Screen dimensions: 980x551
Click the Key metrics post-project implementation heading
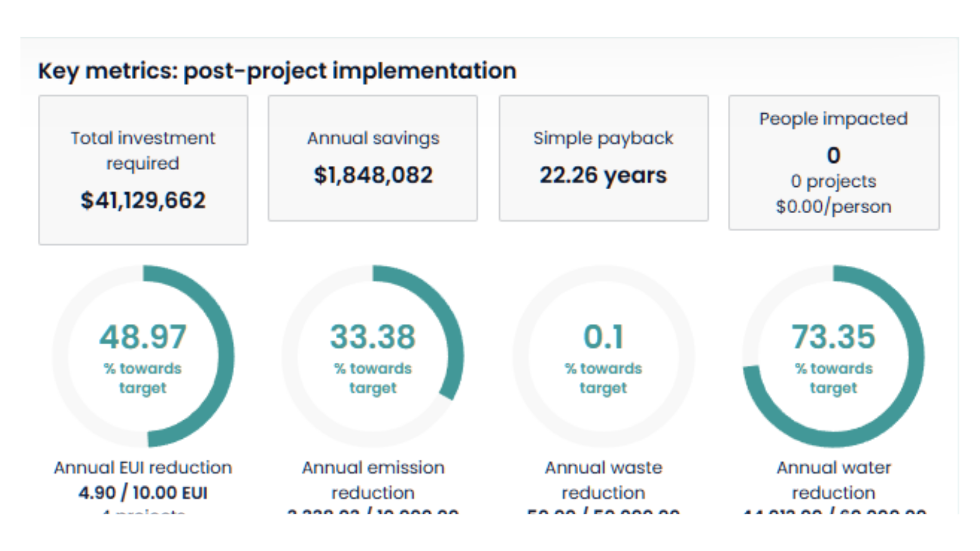coord(277,71)
